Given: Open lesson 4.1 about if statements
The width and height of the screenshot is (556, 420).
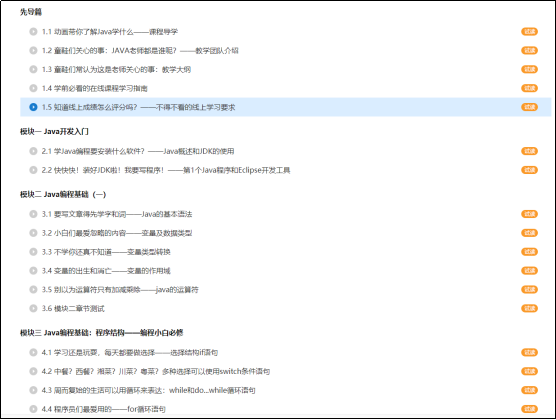Looking at the screenshot, I should (129, 352).
